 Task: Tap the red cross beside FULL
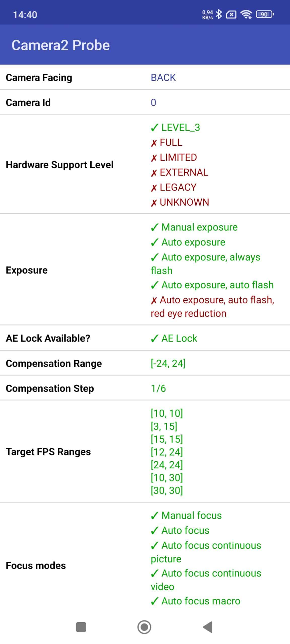coord(154,143)
